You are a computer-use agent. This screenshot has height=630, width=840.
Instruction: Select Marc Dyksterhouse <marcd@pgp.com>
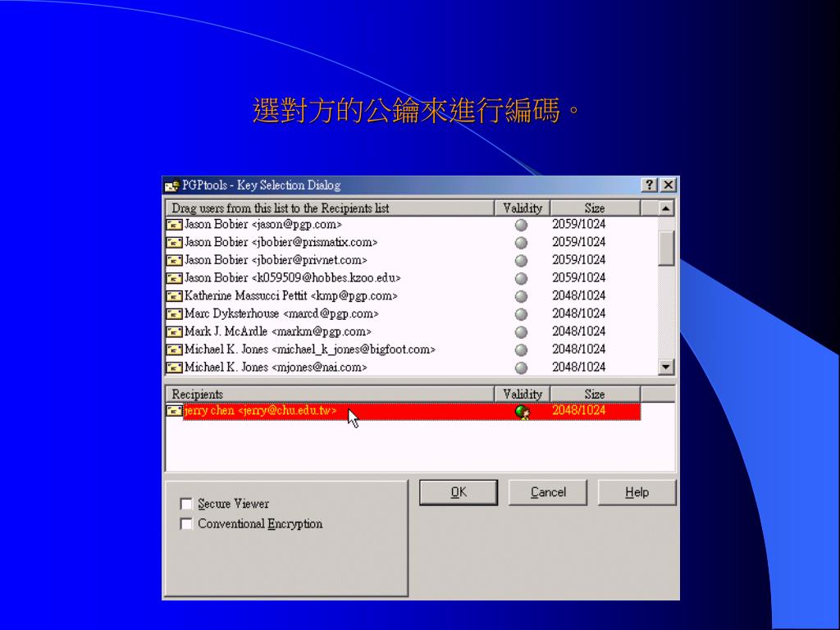281,313
